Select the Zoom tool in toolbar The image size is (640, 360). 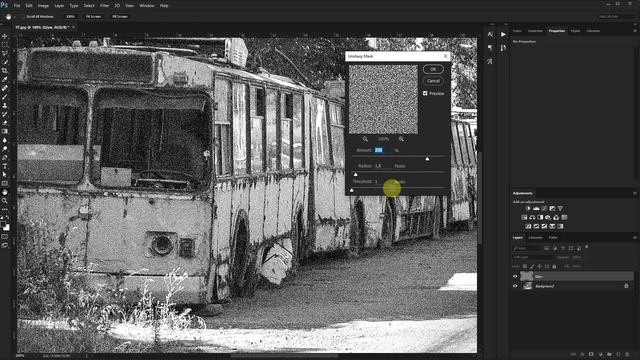pyautogui.click(x=5, y=201)
